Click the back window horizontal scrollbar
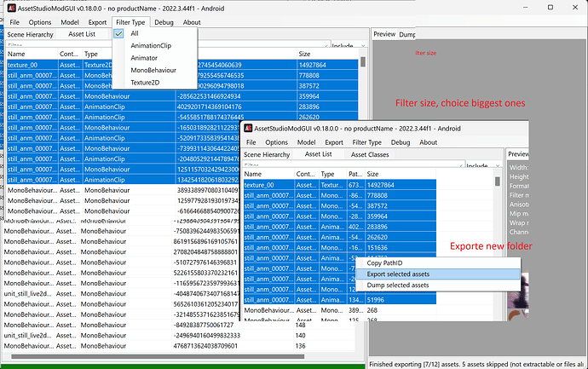Screen dimensions: 588x369 (x=158, y=356)
